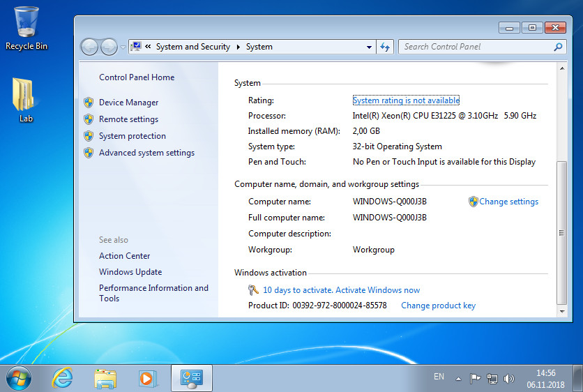Click the Change product key link
Screen dimensions: 583x392
438,306
